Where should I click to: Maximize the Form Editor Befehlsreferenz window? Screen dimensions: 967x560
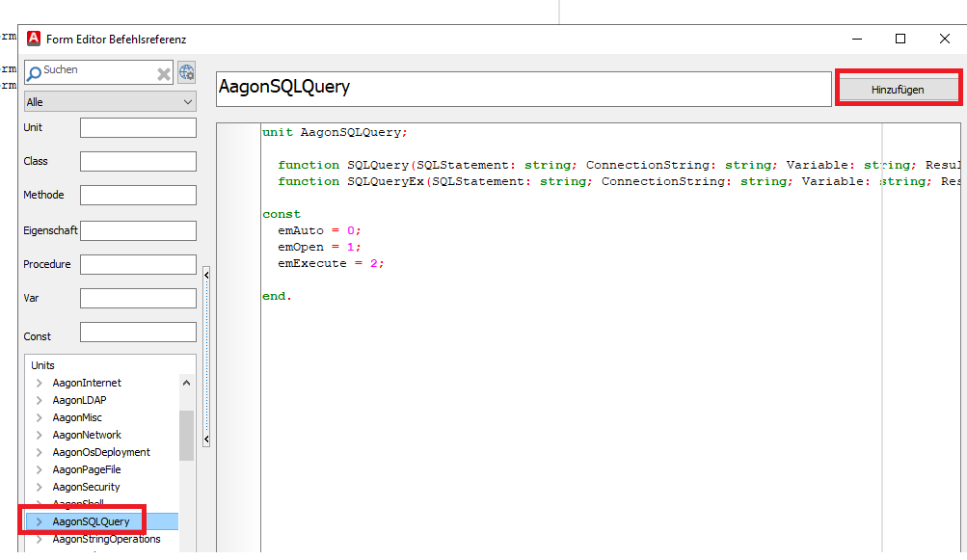click(900, 39)
